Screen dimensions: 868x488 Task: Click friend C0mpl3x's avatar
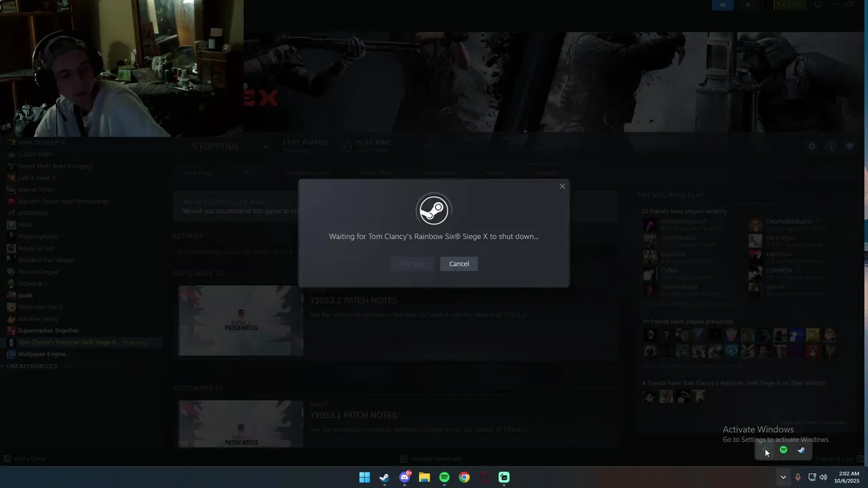(755, 273)
